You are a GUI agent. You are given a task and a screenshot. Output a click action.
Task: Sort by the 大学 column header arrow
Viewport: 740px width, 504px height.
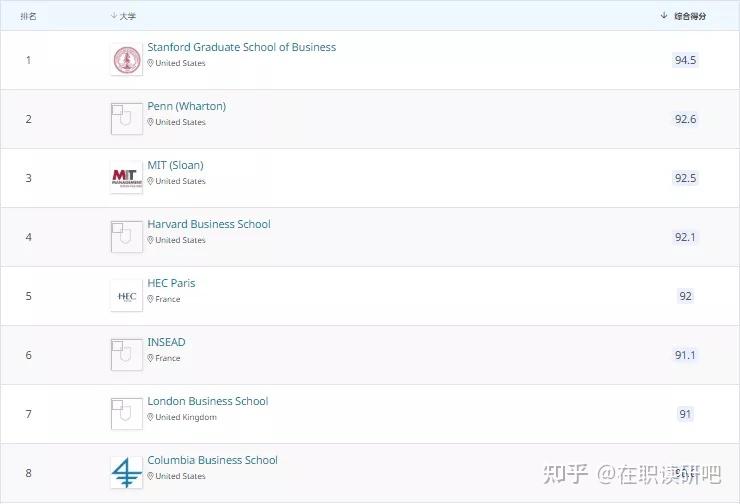[x=114, y=16]
